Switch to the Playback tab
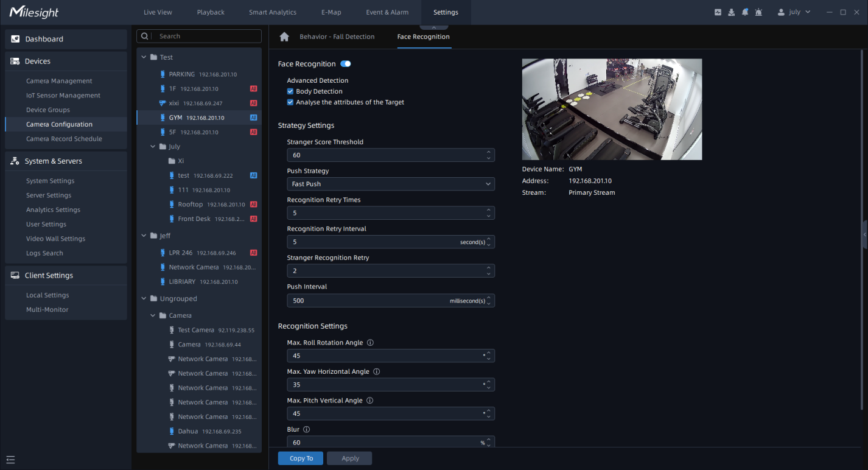The height and width of the screenshot is (470, 868). (x=211, y=12)
